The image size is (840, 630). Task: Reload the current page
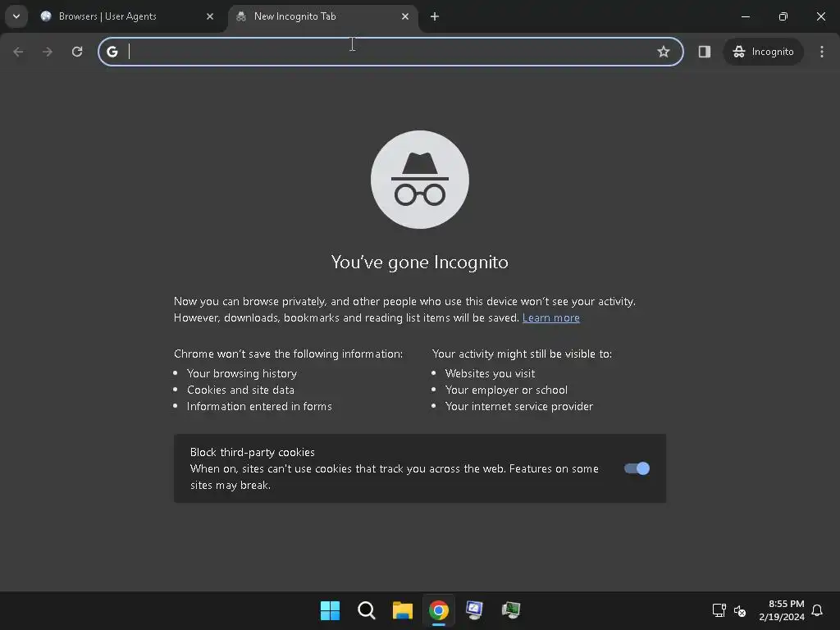pos(77,52)
